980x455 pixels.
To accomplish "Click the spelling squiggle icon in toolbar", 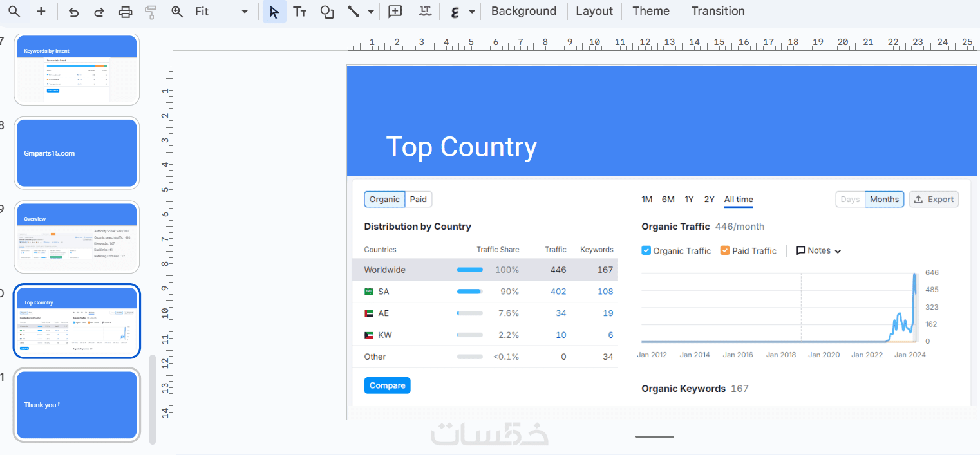I will 425,12.
